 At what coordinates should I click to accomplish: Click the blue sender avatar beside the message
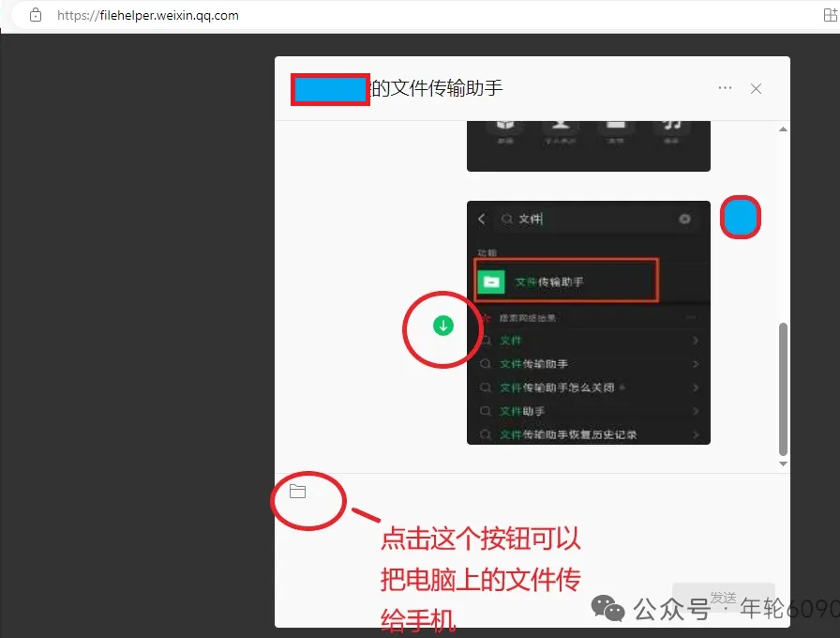tap(741, 218)
